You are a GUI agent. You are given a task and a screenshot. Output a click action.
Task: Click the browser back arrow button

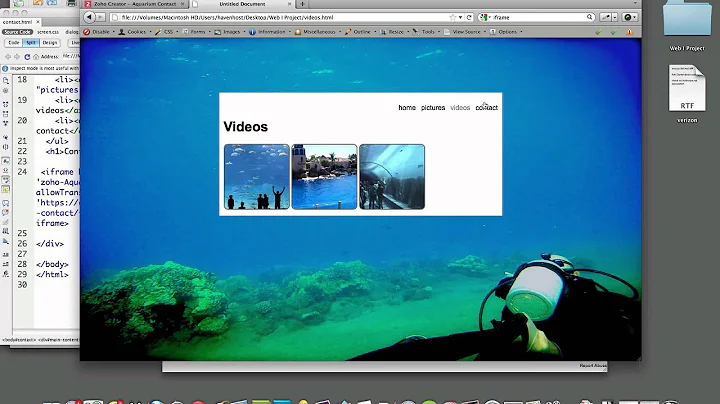88,17
